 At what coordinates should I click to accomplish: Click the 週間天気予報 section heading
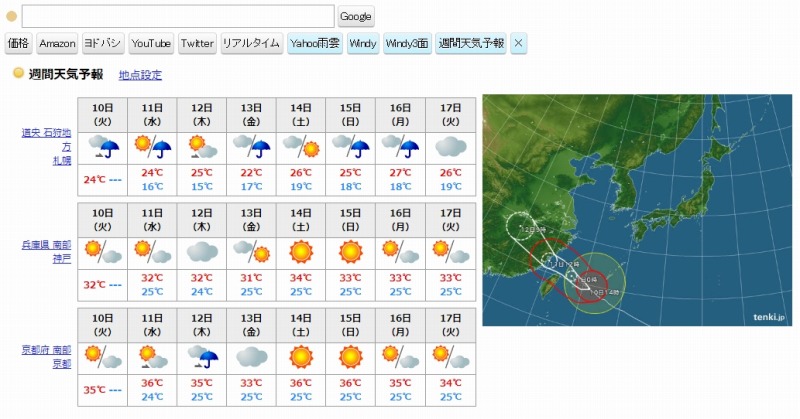(x=66, y=75)
